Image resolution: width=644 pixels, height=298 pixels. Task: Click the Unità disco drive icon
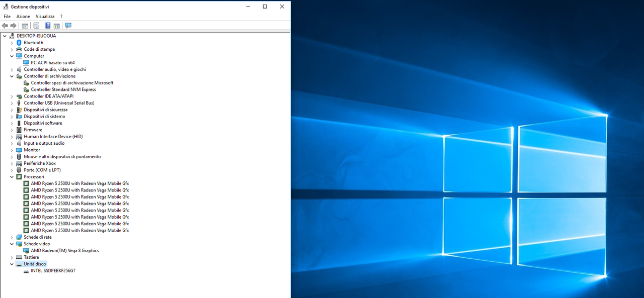pyautogui.click(x=19, y=264)
